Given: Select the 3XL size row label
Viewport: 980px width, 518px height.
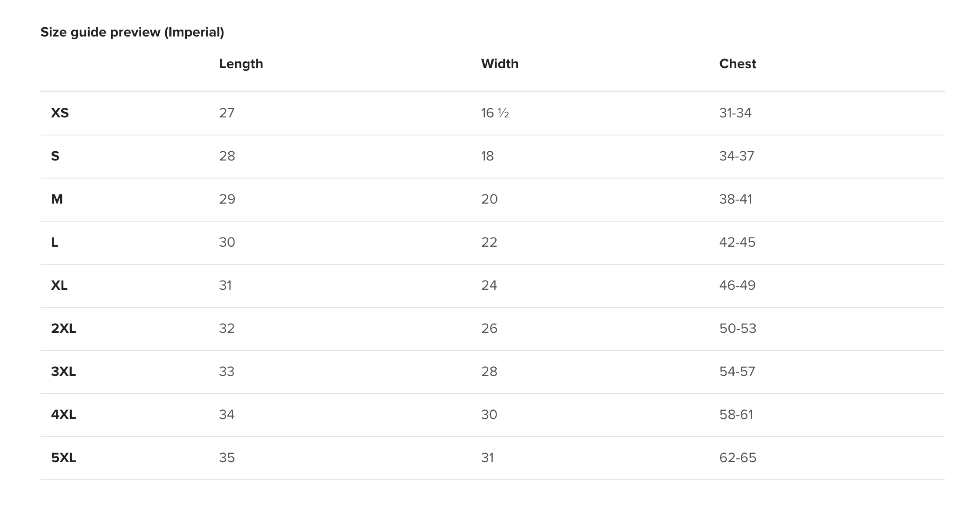Looking at the screenshot, I should tap(63, 372).
